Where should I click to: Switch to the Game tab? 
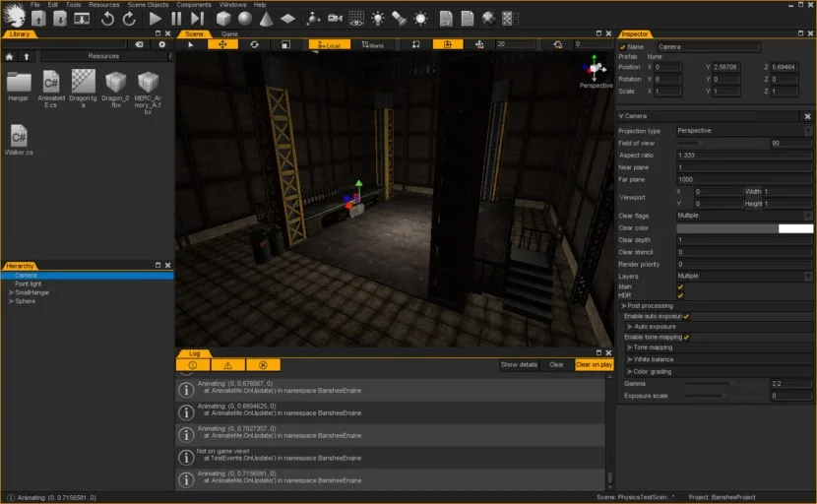tap(228, 33)
